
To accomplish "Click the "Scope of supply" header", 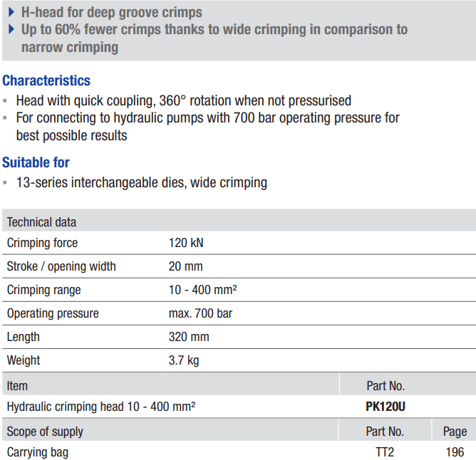I will (x=45, y=432).
